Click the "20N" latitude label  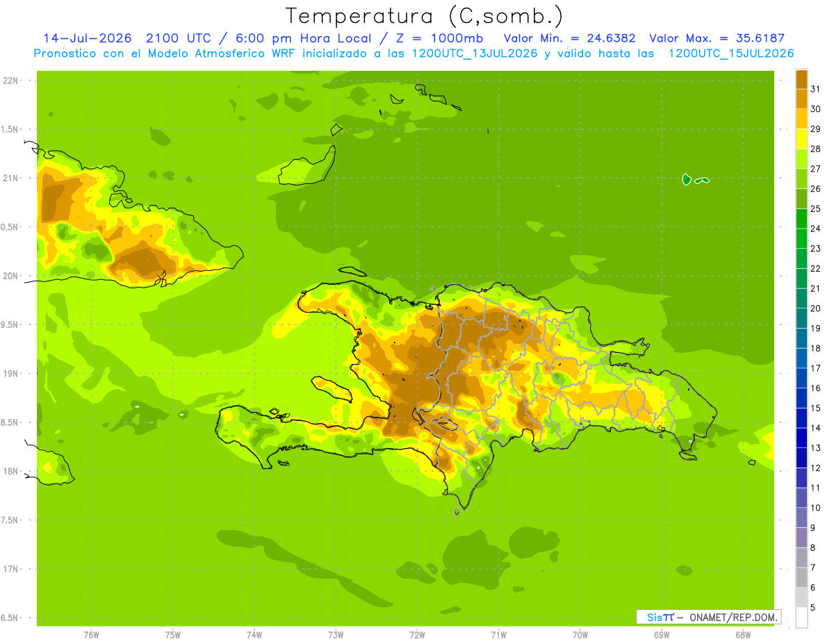(x=11, y=276)
